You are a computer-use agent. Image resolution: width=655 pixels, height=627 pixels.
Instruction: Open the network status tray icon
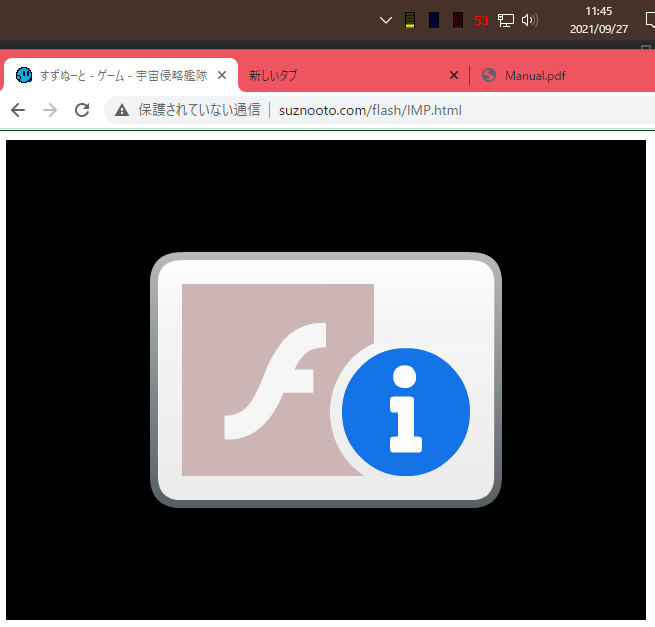coord(505,20)
